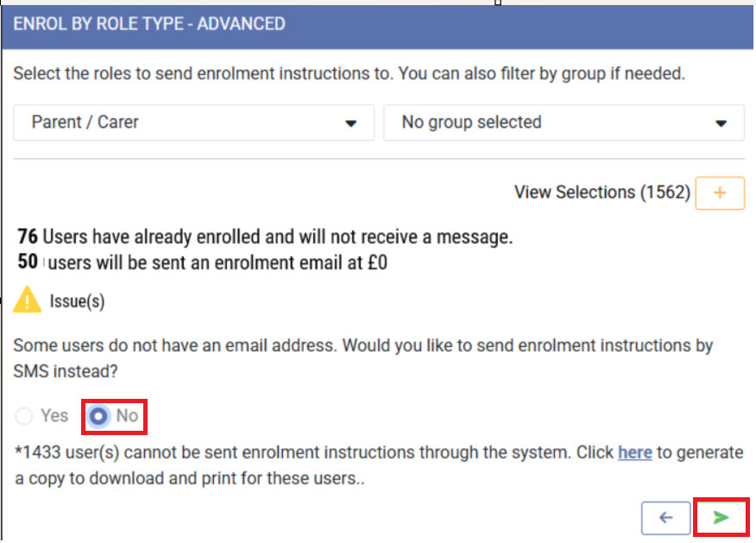The image size is (756, 543).
Task: Click the No label text
Action: [x=127, y=416]
